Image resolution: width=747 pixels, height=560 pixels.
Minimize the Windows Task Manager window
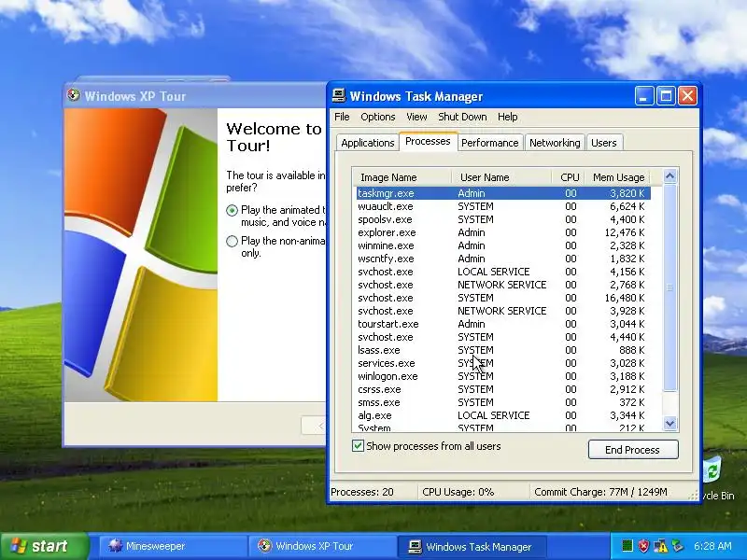pyautogui.click(x=643, y=96)
